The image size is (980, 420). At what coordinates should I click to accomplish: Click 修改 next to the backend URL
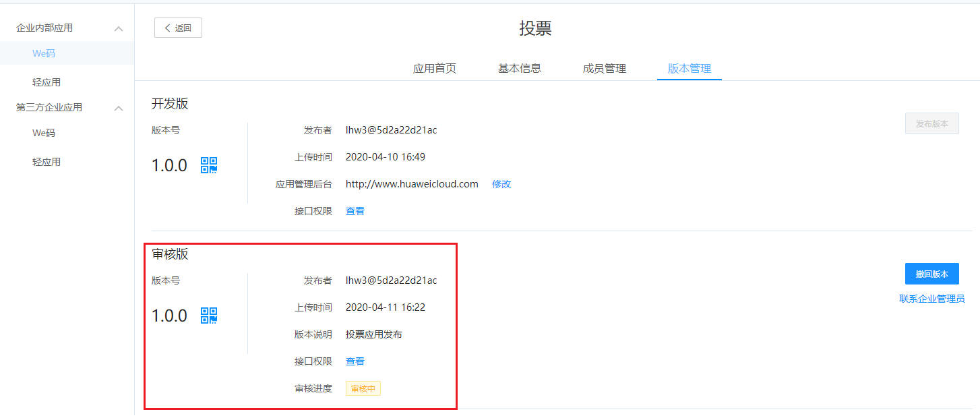pos(501,184)
